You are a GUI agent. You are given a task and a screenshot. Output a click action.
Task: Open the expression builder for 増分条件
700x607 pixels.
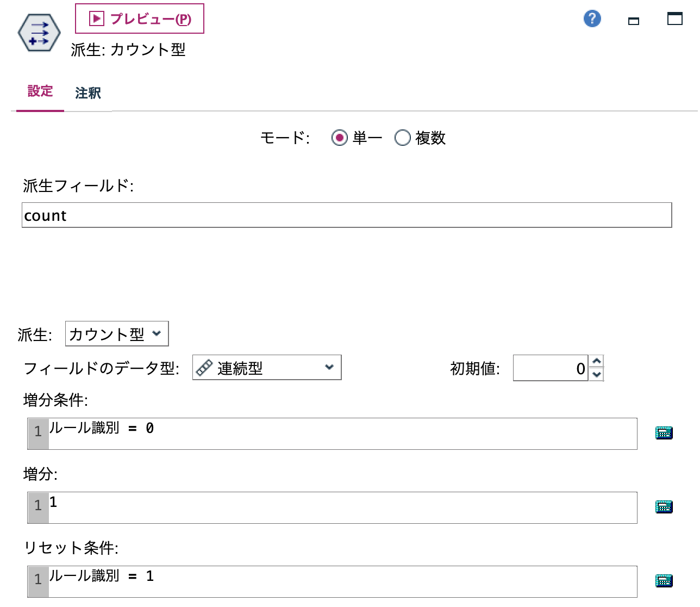tap(664, 432)
